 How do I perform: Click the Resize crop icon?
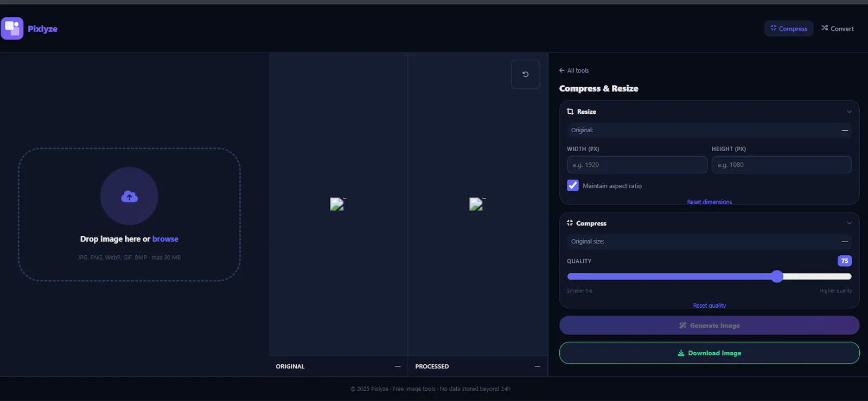[x=570, y=112]
